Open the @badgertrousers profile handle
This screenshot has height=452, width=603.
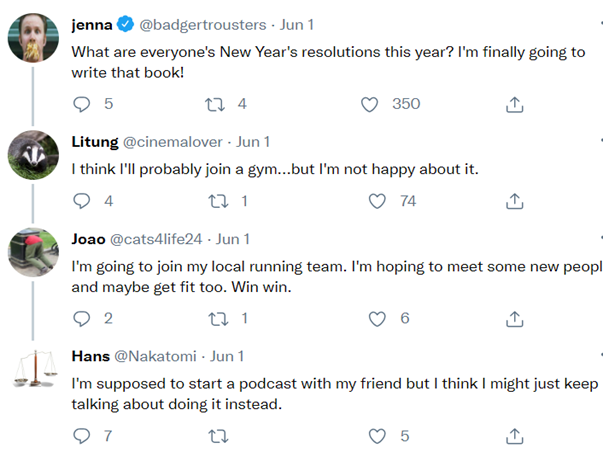[215, 23]
